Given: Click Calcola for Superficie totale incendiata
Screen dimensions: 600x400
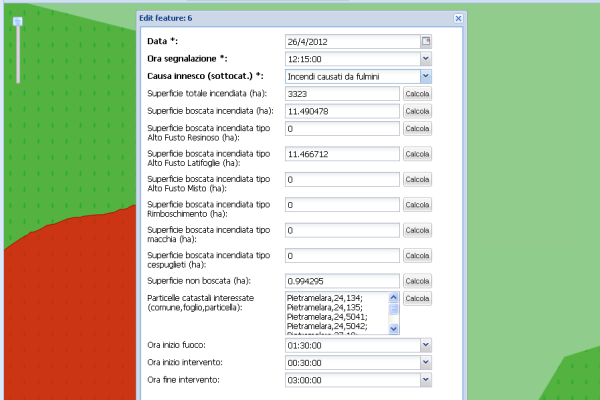Looking at the screenshot, I should tap(417, 93).
